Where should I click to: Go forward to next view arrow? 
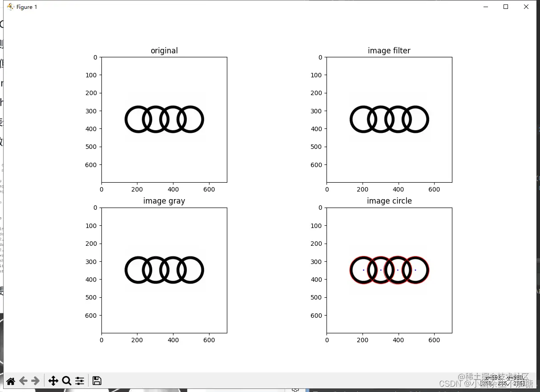click(36, 381)
